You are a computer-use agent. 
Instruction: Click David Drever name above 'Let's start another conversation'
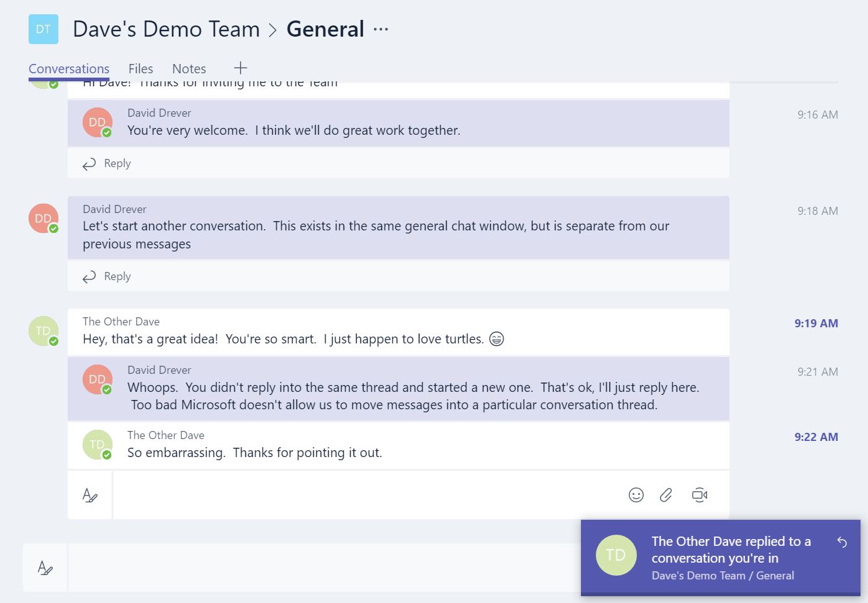point(114,209)
